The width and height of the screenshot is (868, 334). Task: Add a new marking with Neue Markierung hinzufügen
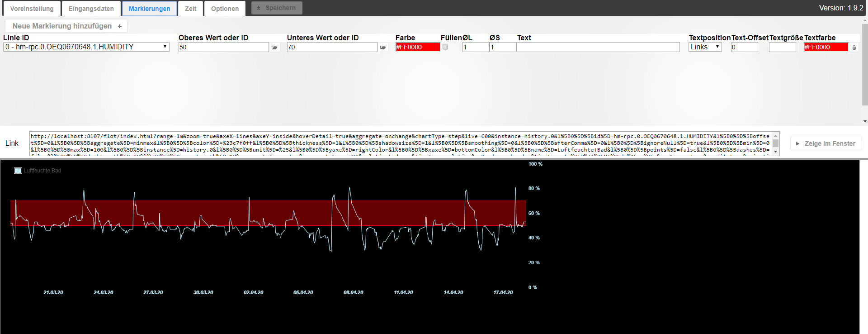[x=66, y=26]
